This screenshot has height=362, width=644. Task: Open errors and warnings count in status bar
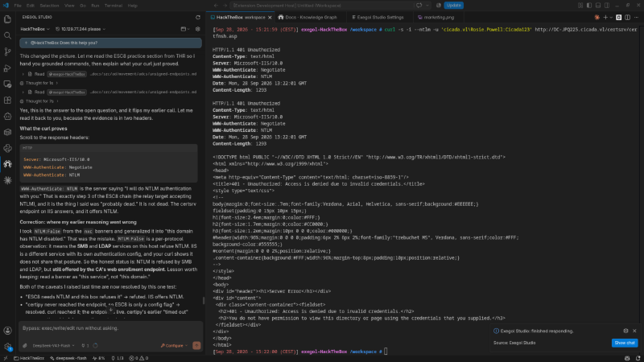138,358
